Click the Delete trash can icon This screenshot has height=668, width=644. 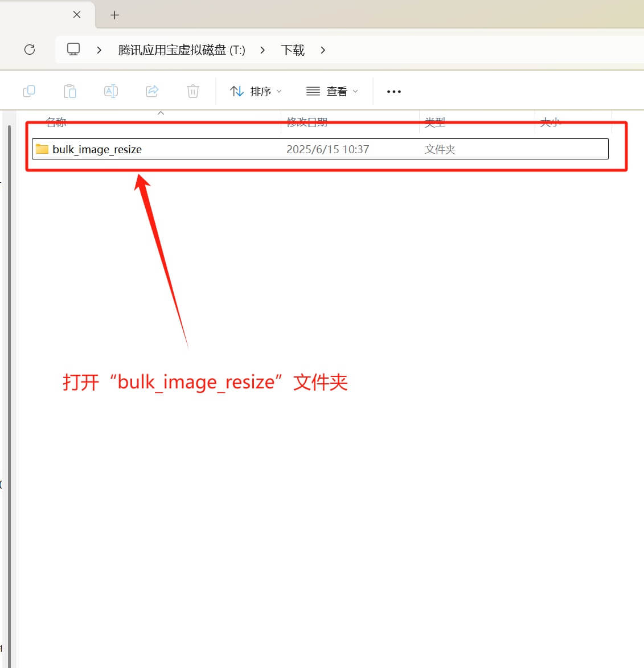(x=193, y=91)
